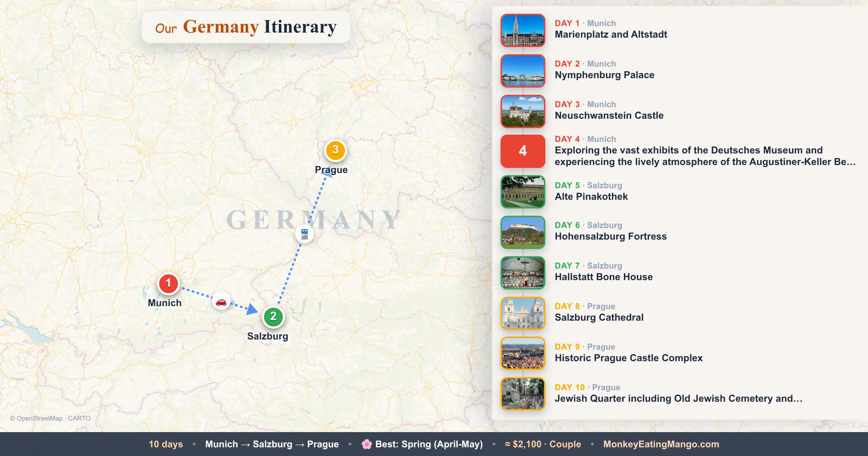The height and width of the screenshot is (456, 868).
Task: Click the Deutsches Museum description for Day 4
Action: pos(705,156)
